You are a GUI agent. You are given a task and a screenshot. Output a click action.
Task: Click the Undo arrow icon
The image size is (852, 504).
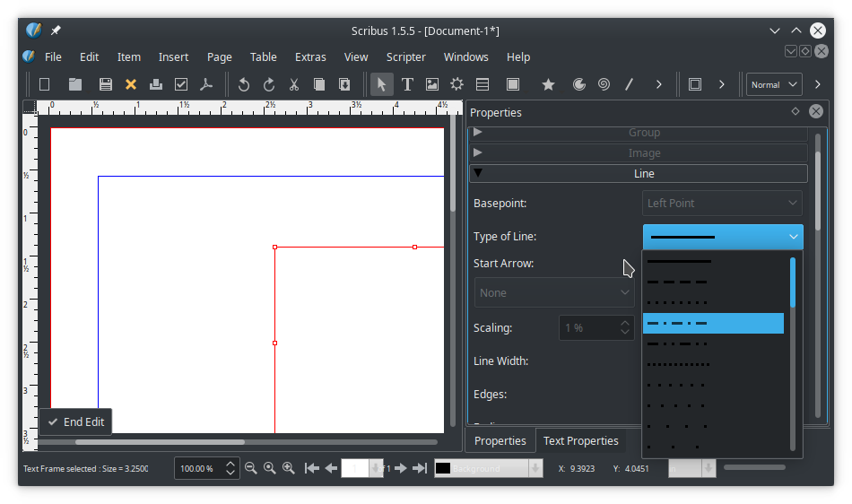pyautogui.click(x=243, y=84)
